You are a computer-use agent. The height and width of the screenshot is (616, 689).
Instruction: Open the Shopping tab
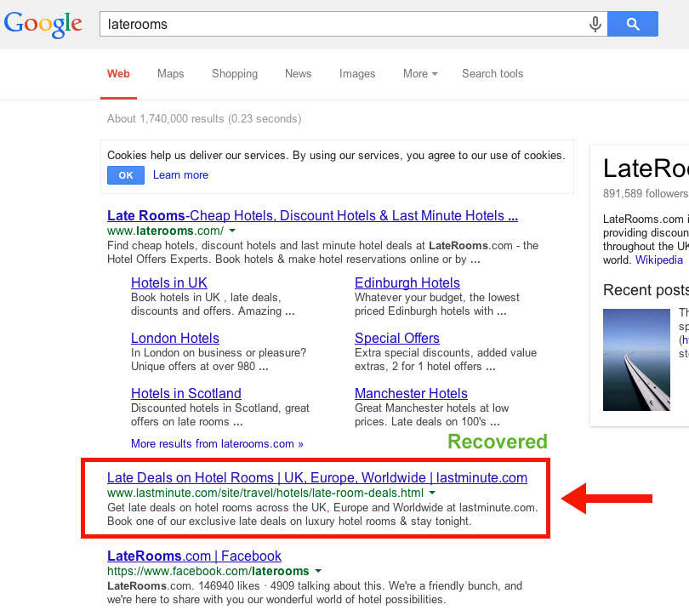(235, 74)
